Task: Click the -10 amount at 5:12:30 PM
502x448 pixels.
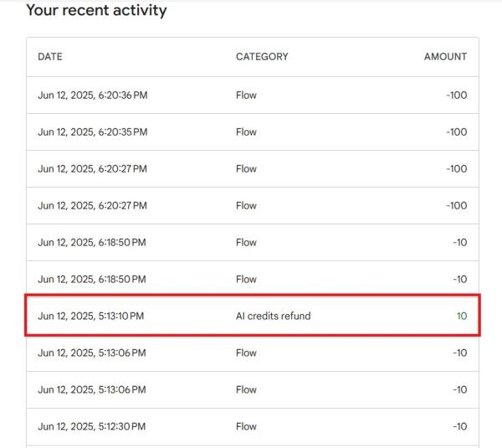Action: point(459,427)
